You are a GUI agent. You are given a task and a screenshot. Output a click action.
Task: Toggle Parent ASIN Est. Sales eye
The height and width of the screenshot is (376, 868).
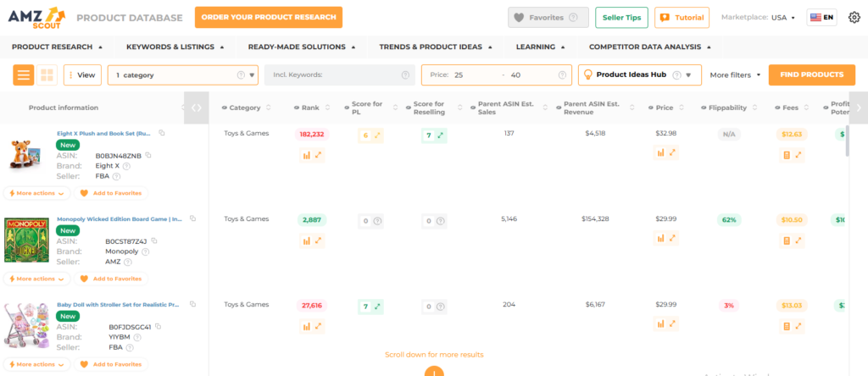473,108
